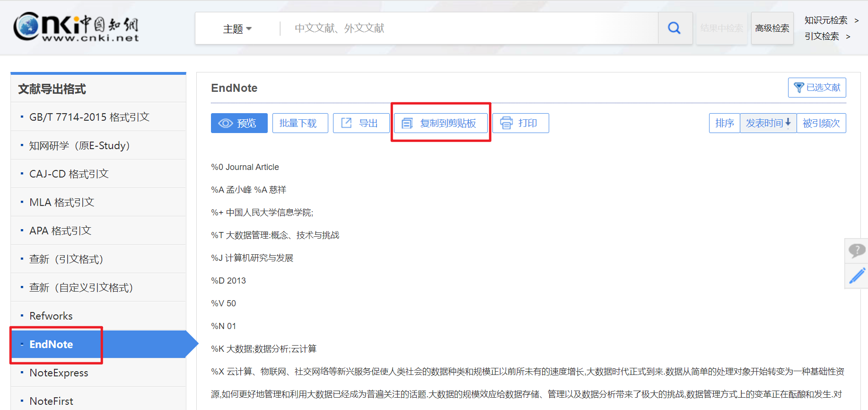Open 高级检索 advanced search
Image resolution: width=868 pixels, height=410 pixels.
772,28
